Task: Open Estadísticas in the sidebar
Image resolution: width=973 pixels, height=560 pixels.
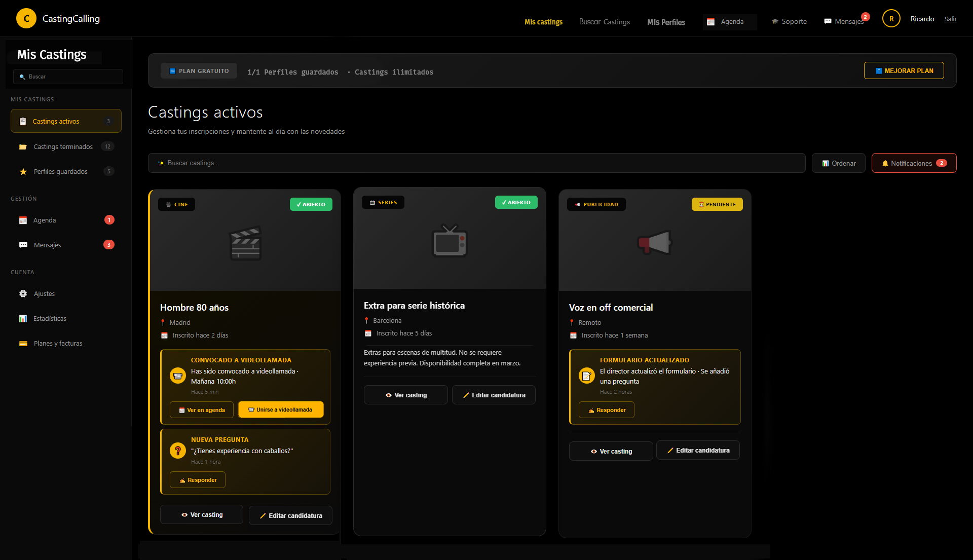Action: pyautogui.click(x=50, y=318)
